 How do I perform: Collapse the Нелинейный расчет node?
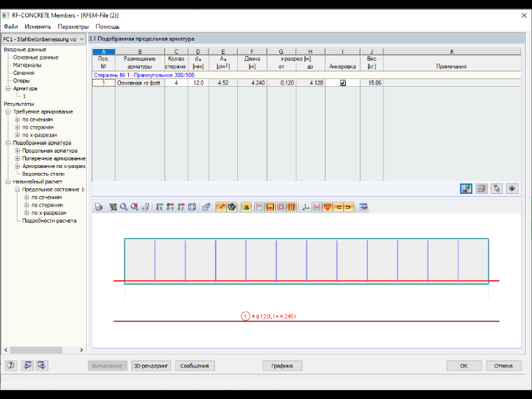[8, 182]
